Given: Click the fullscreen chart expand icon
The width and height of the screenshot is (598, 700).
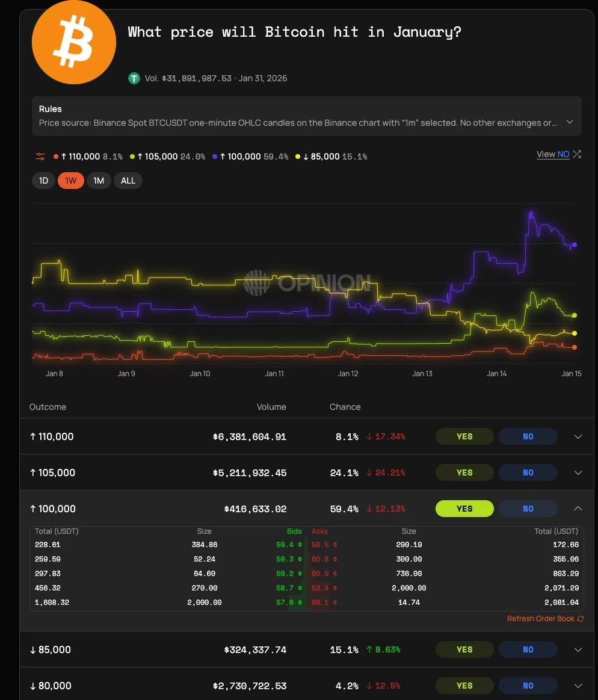Looking at the screenshot, I should pyautogui.click(x=577, y=154).
